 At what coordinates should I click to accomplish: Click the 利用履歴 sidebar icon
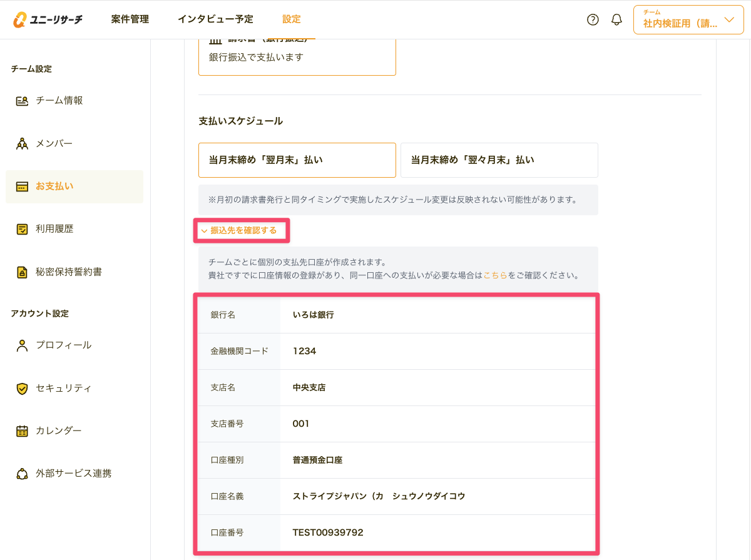click(x=23, y=229)
